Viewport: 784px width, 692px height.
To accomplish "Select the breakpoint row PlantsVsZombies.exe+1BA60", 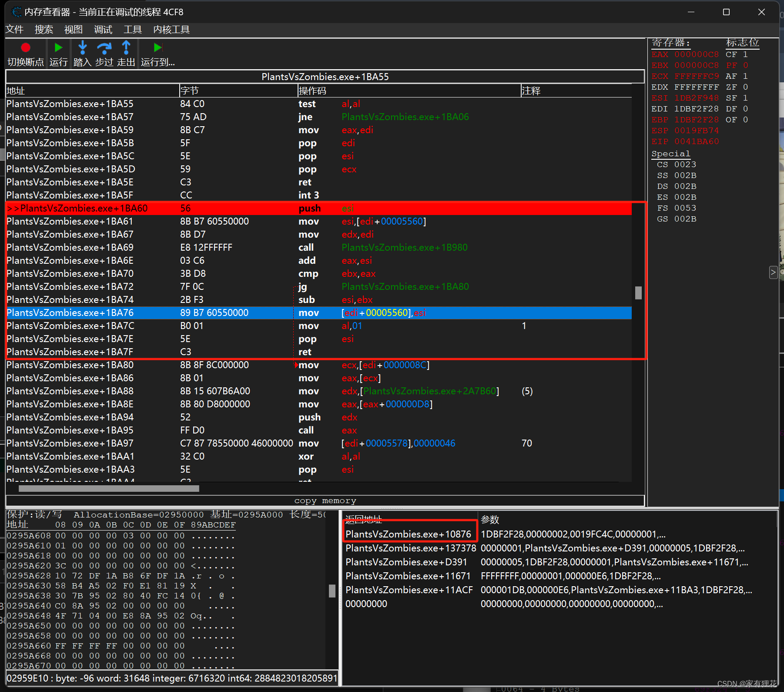I will [x=319, y=208].
